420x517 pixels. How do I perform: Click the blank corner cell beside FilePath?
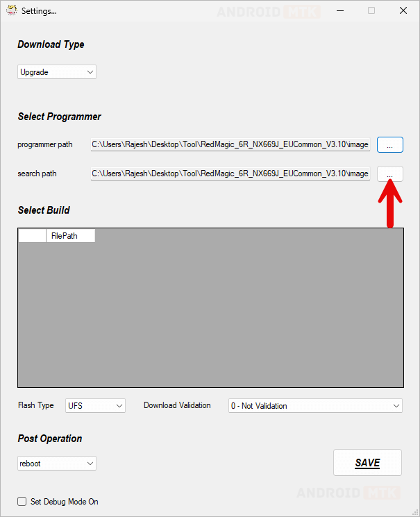(x=32, y=236)
